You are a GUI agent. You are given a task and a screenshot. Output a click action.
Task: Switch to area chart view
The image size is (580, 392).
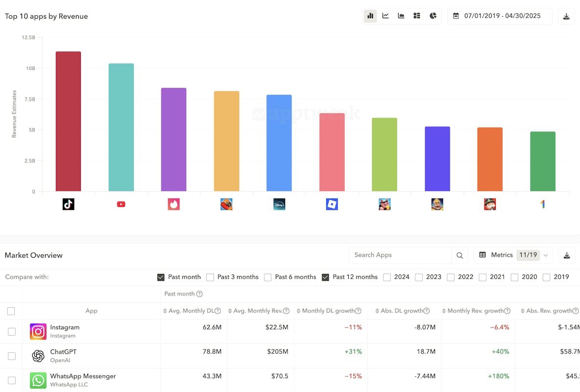(x=401, y=16)
